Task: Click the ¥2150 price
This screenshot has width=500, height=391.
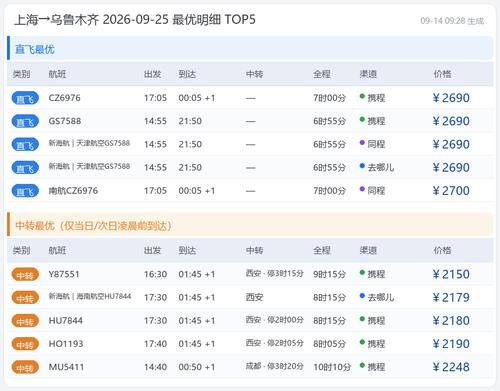Action: coord(451,274)
